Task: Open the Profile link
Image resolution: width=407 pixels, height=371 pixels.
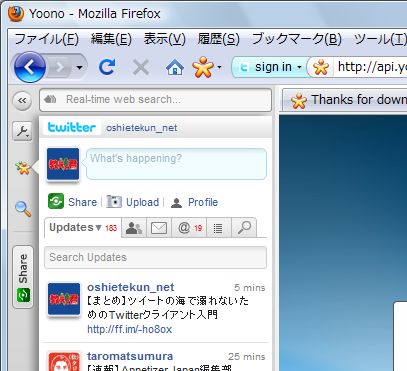Action: pyautogui.click(x=203, y=202)
